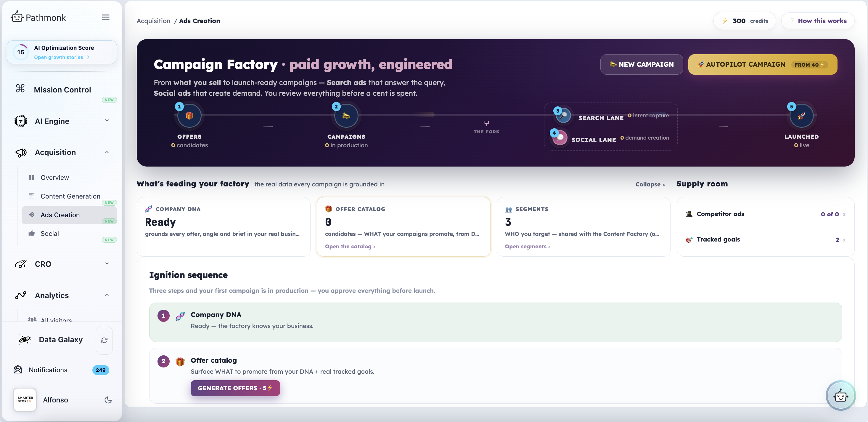Open the Overview submenu item
Viewport: 868px width, 422px height.
coord(54,178)
